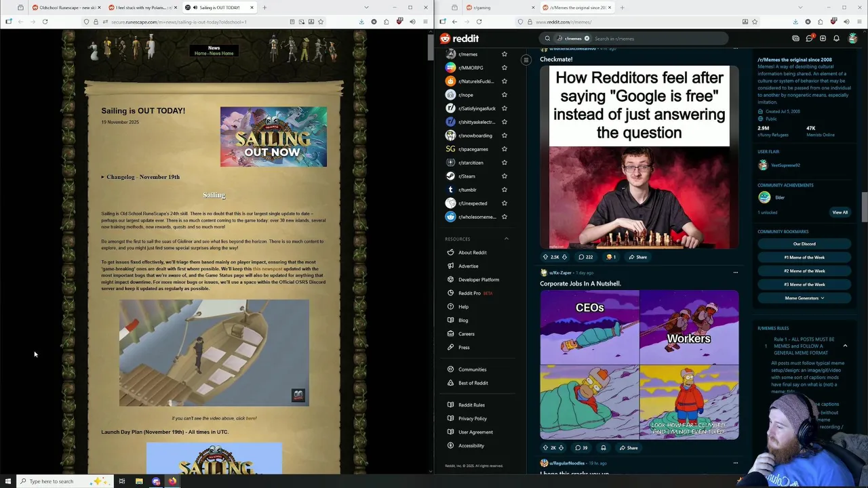Share the 'Checkmate!' post
Image resolution: width=868 pixels, height=488 pixels.
tap(637, 257)
